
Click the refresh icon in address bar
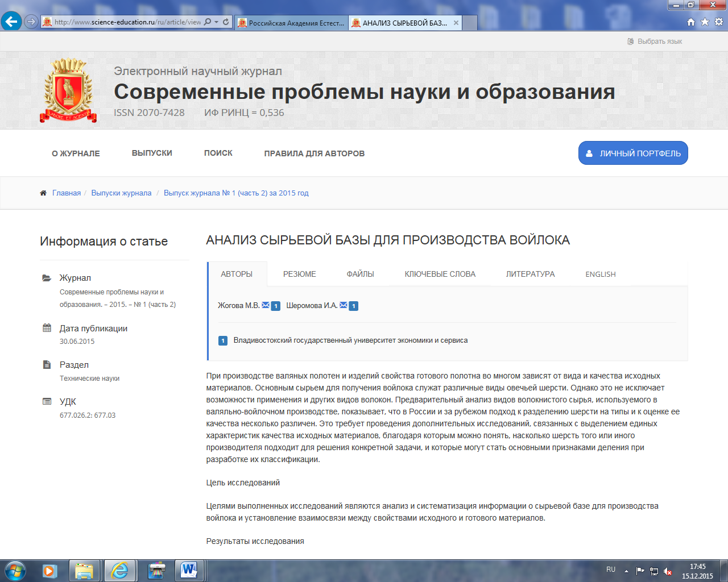[226, 22]
